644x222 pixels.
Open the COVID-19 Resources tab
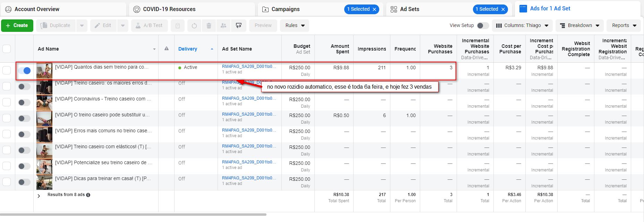coord(169,9)
